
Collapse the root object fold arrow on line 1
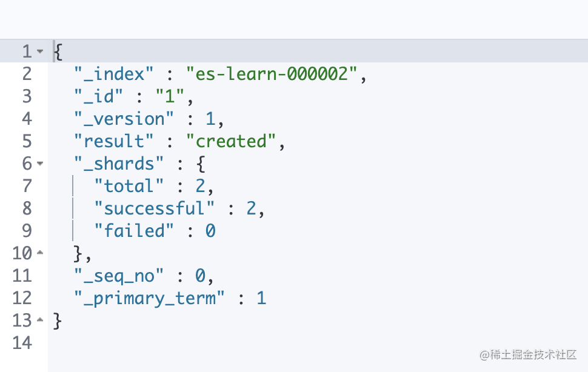click(x=40, y=51)
